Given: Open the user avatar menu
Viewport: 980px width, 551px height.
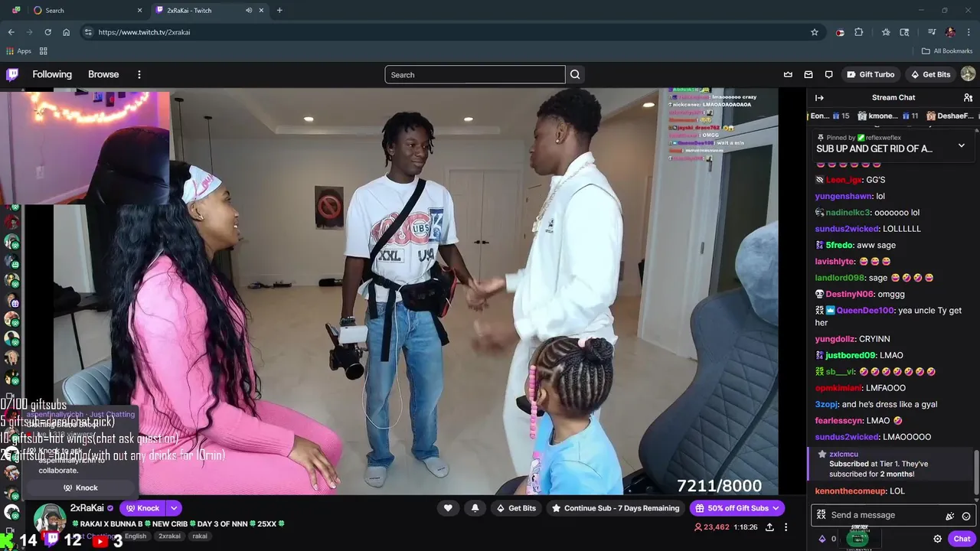Looking at the screenshot, I should click(x=968, y=74).
